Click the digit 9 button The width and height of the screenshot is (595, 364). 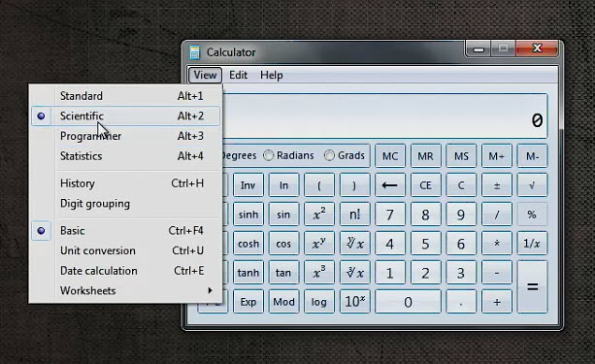pyautogui.click(x=461, y=215)
